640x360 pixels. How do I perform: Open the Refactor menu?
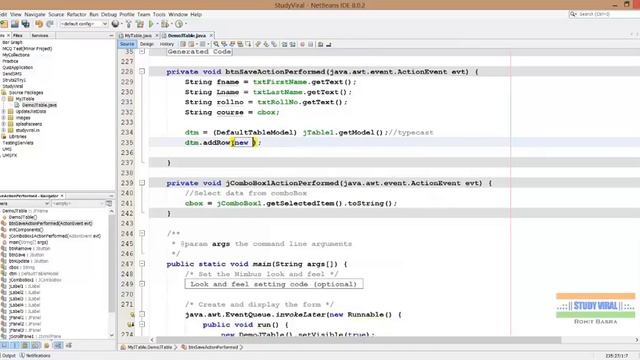77,14
